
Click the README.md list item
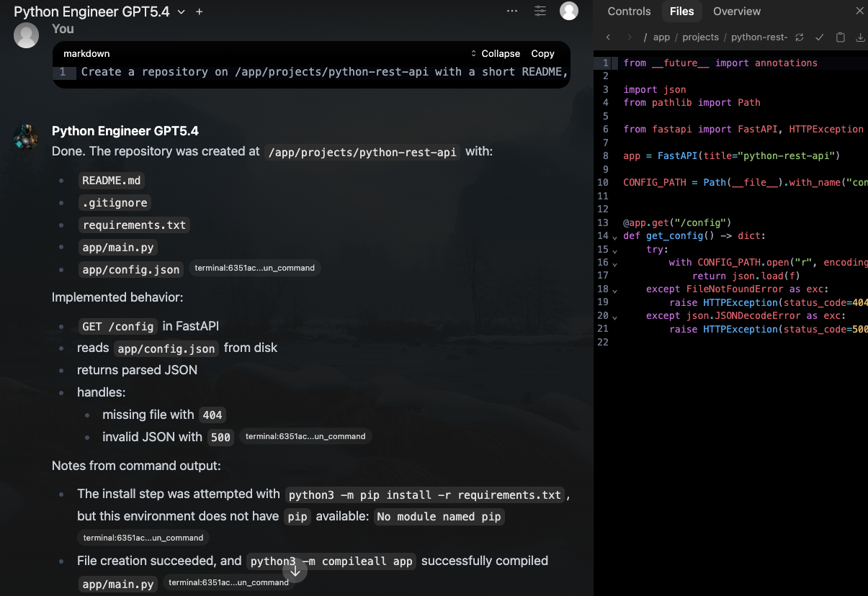tap(111, 181)
